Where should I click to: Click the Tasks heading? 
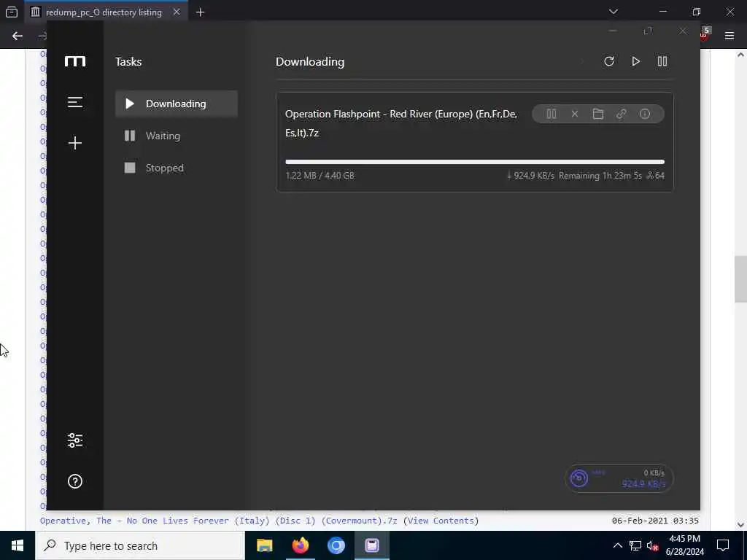(x=128, y=61)
